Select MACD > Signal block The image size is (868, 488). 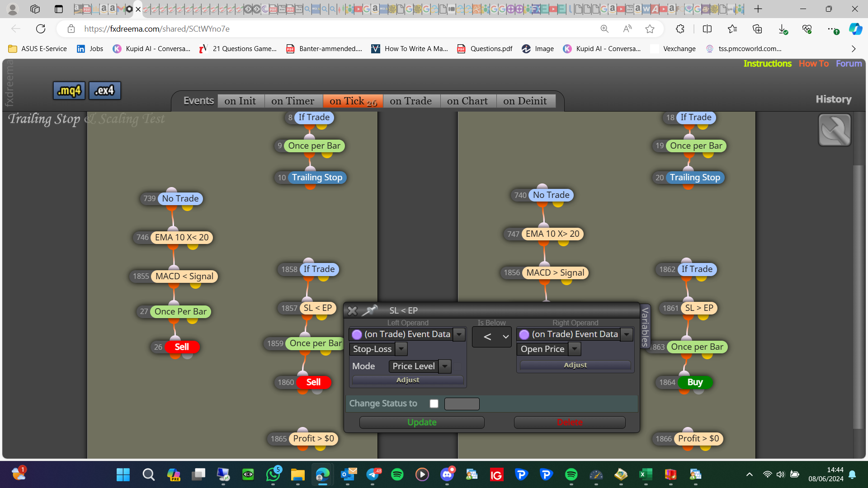point(555,273)
